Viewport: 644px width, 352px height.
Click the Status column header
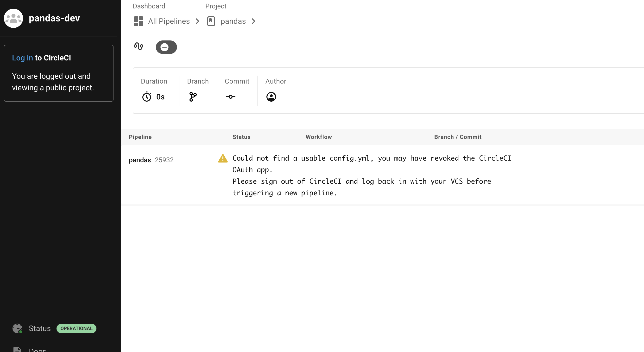tap(241, 137)
